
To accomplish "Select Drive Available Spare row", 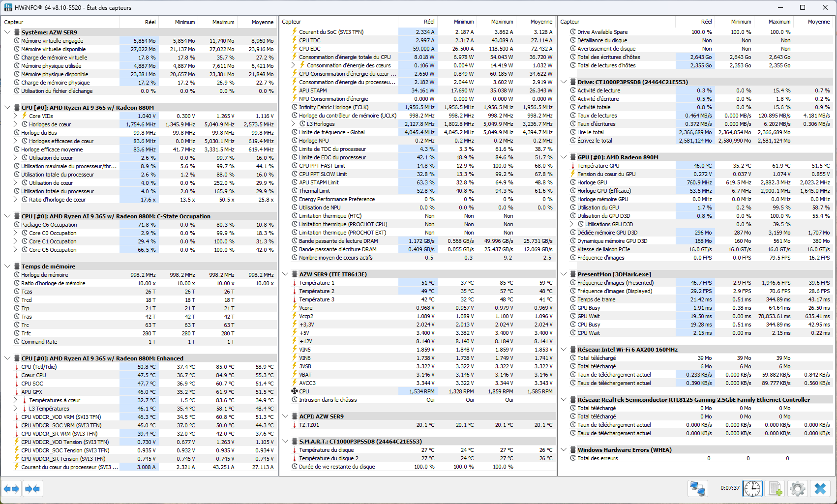I will pyautogui.click(x=696, y=32).
